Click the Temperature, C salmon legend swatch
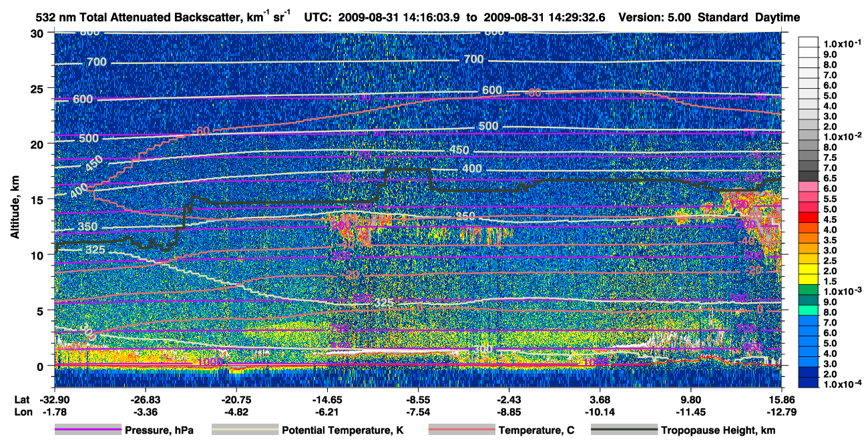This screenshot has height=445, width=868. coord(461,431)
